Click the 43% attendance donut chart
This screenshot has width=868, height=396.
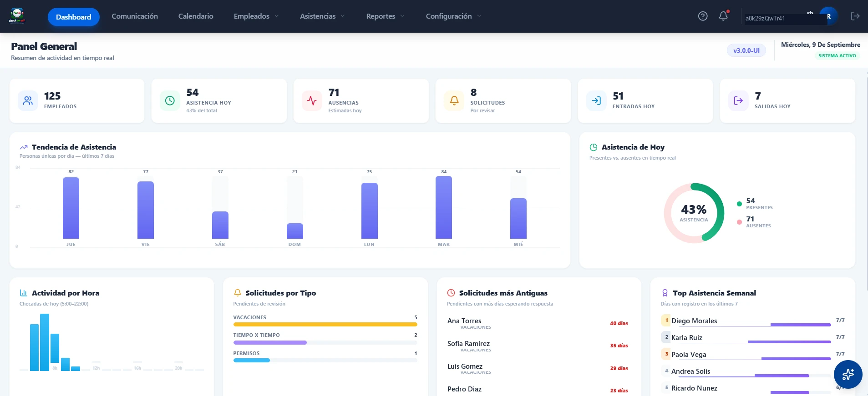pos(694,213)
